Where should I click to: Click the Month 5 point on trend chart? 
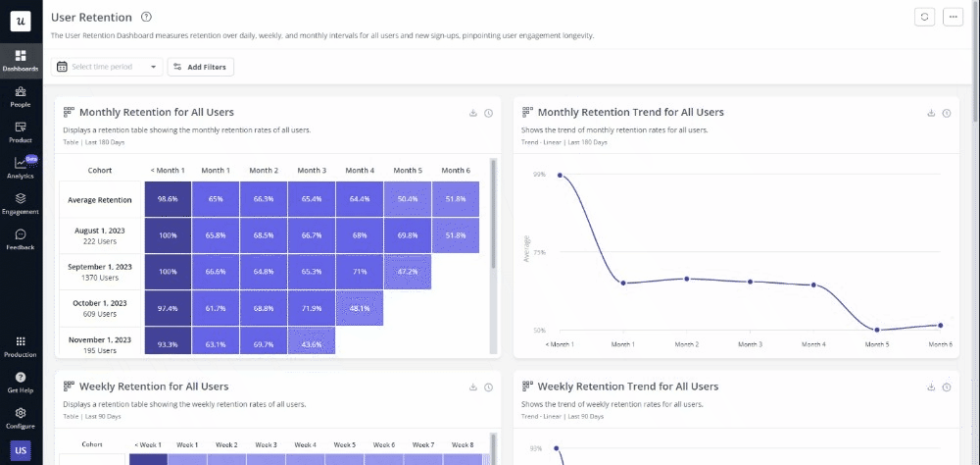[x=877, y=330]
